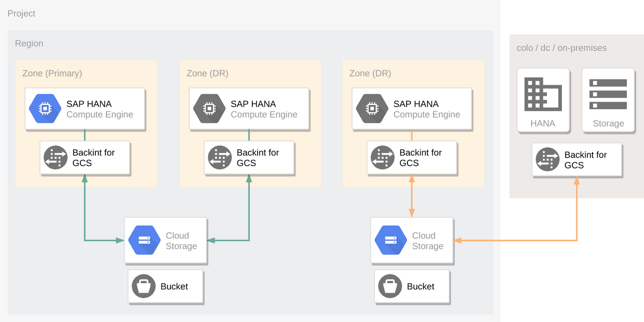Click the left Bucket label
Screen dimensions: 644x322
pyautogui.click(x=174, y=287)
